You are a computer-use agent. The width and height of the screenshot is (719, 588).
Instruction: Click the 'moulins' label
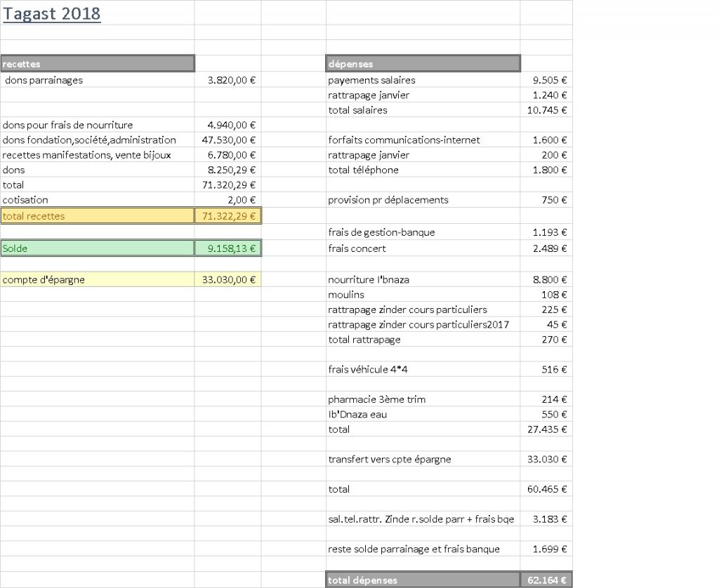pos(346,295)
